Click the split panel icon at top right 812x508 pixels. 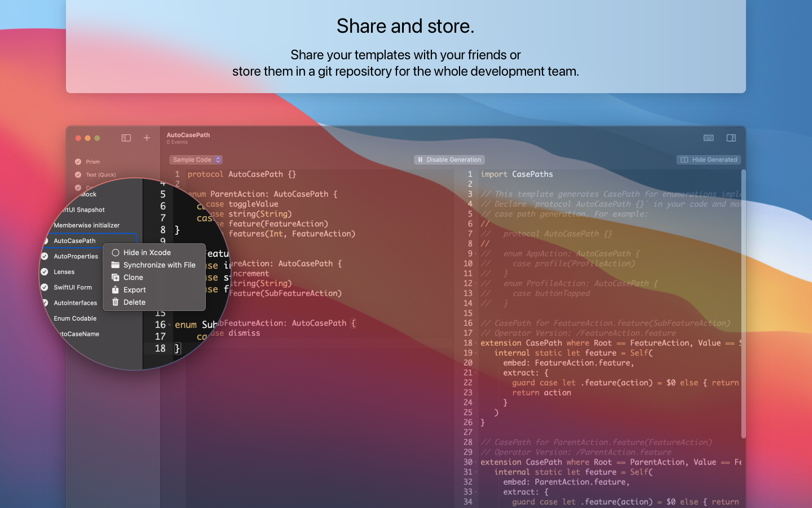click(x=731, y=138)
